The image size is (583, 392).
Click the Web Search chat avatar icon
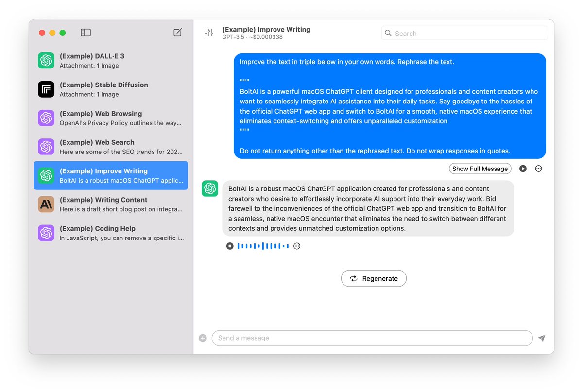point(46,147)
